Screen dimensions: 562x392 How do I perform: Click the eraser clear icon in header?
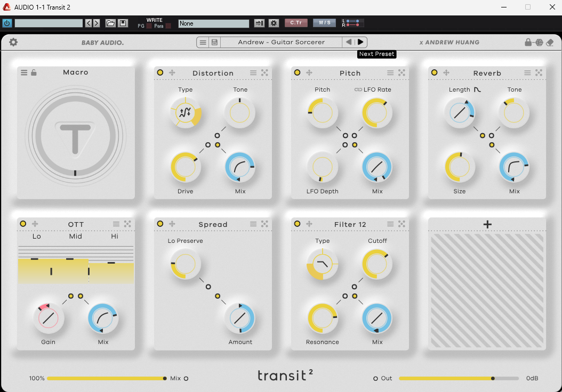pyautogui.click(x=550, y=43)
